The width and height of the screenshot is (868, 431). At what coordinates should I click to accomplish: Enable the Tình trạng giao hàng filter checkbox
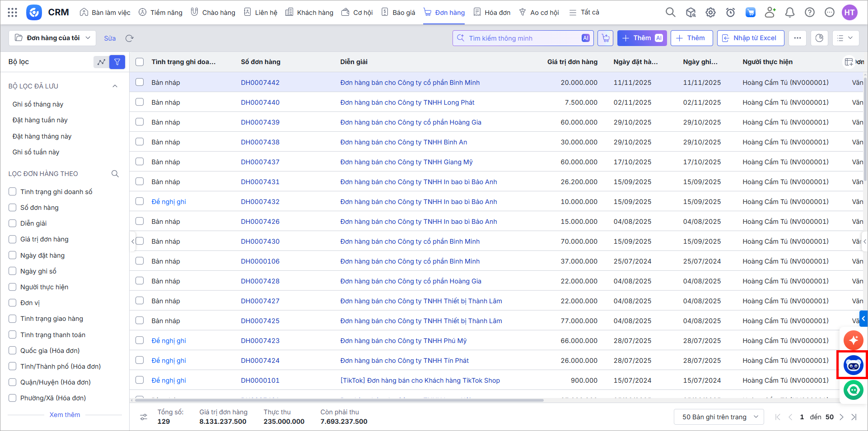coord(13,319)
